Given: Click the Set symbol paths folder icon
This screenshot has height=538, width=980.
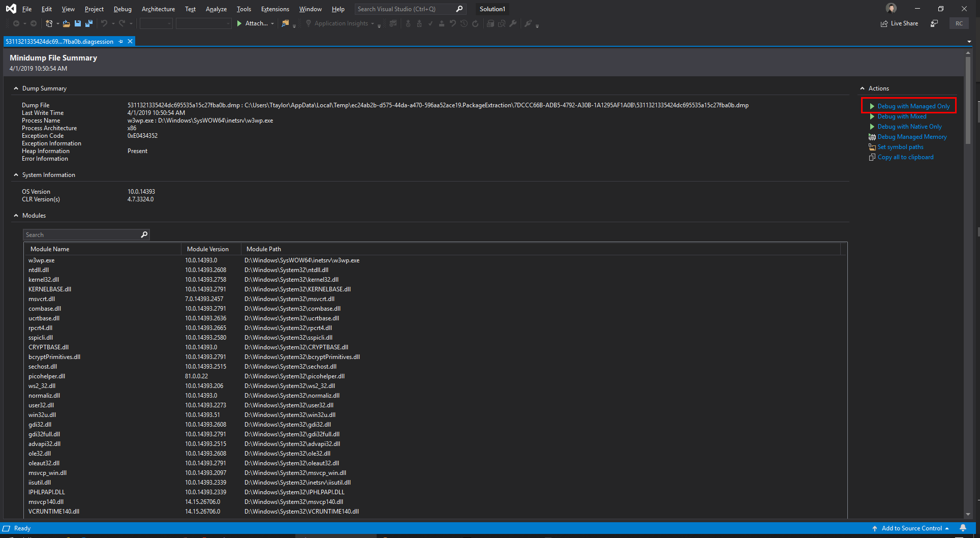Looking at the screenshot, I should click(872, 147).
